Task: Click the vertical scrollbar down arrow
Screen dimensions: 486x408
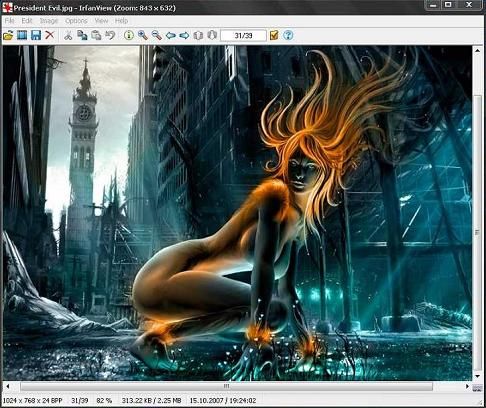Action: 477,376
